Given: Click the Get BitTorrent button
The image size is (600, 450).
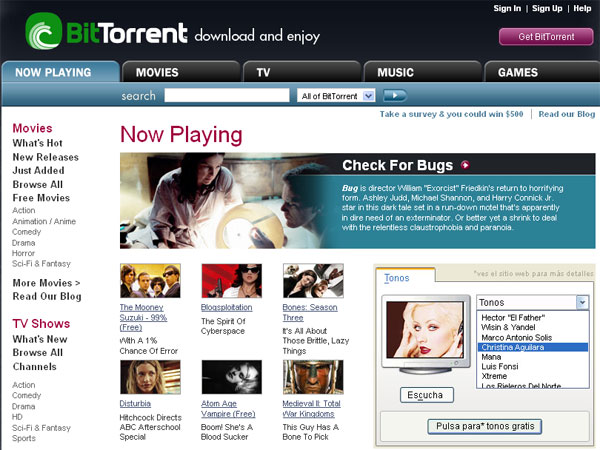Looking at the screenshot, I should 546,37.
